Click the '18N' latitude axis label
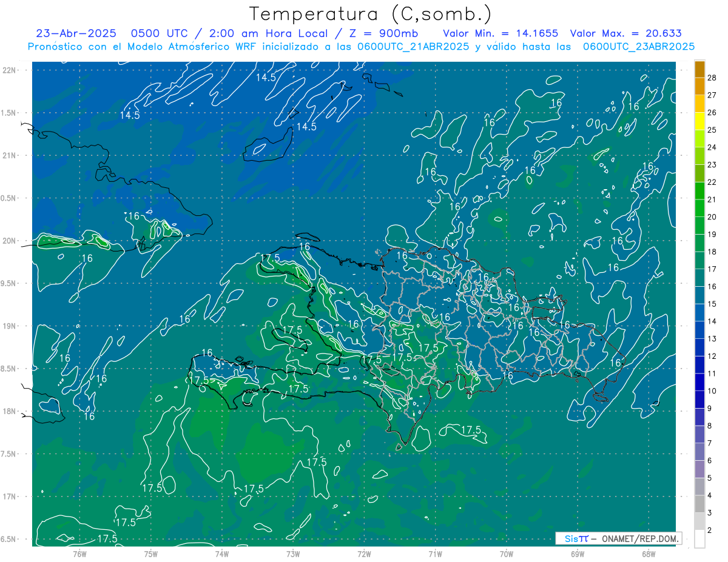The height and width of the screenshot is (562, 728). tap(9, 411)
